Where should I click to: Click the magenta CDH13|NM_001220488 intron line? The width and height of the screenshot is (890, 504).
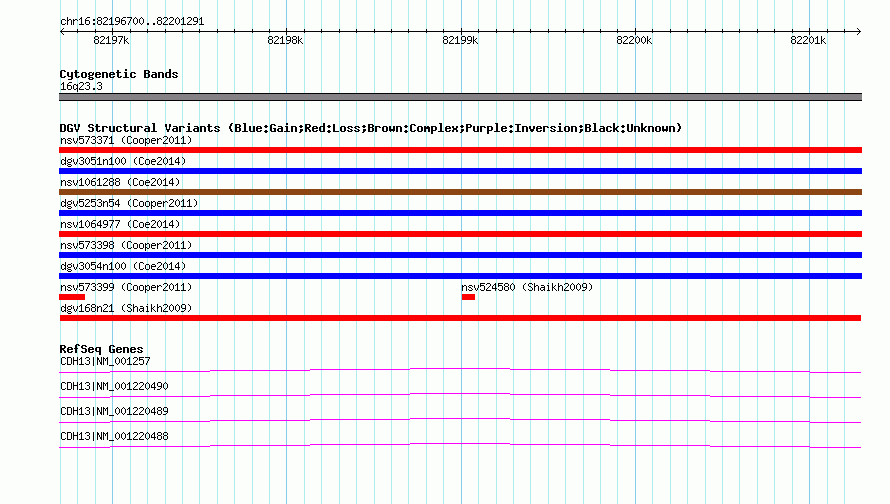460,444
